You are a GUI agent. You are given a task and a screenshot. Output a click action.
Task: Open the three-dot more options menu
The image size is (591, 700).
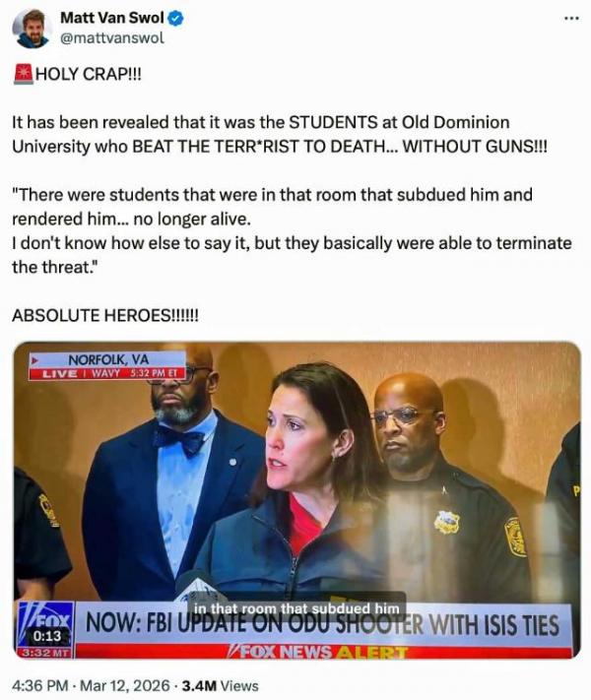pyautogui.click(x=571, y=19)
